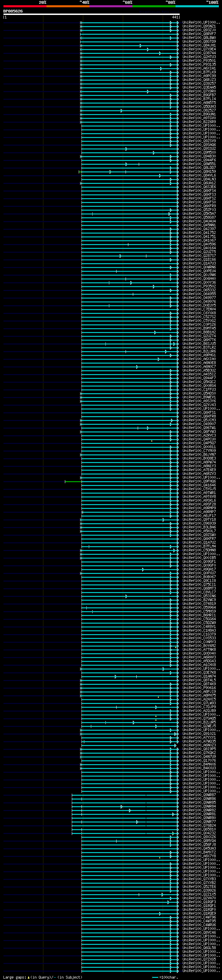Open hit UniRef100_Q8GTD9
Image resolution: width=222 pixels, height=980 pixels.
tap(199, 41)
